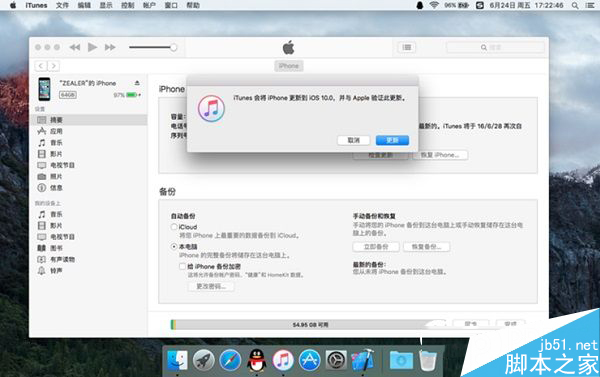The image size is (600, 377).
Task: Click the list view icon in toolbar
Action: pos(407,47)
